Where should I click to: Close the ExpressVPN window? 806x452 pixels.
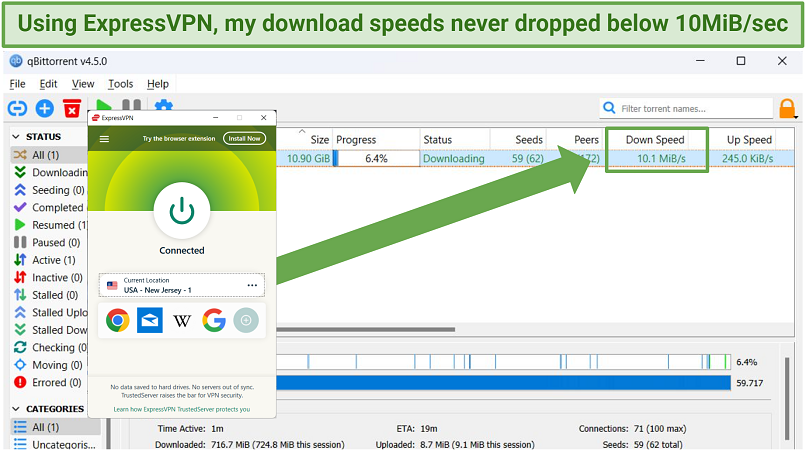tap(264, 118)
